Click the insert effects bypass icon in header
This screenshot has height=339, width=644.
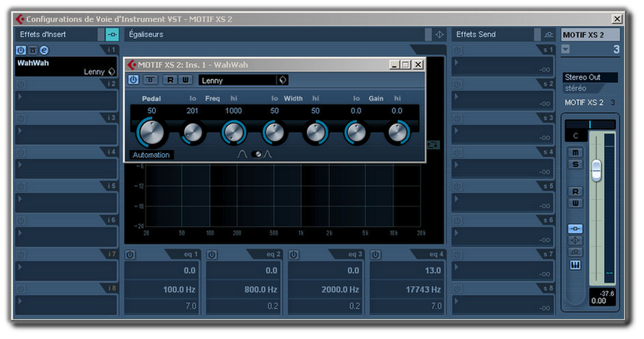[111, 34]
